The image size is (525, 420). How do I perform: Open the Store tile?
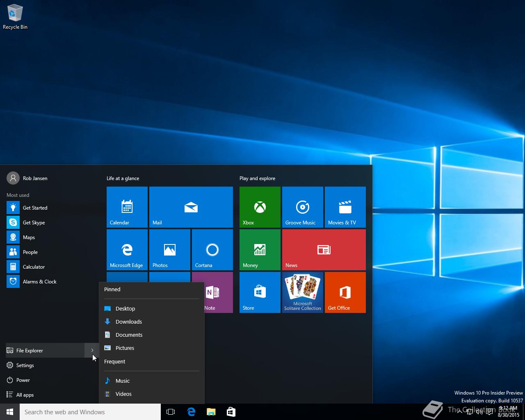pyautogui.click(x=260, y=292)
